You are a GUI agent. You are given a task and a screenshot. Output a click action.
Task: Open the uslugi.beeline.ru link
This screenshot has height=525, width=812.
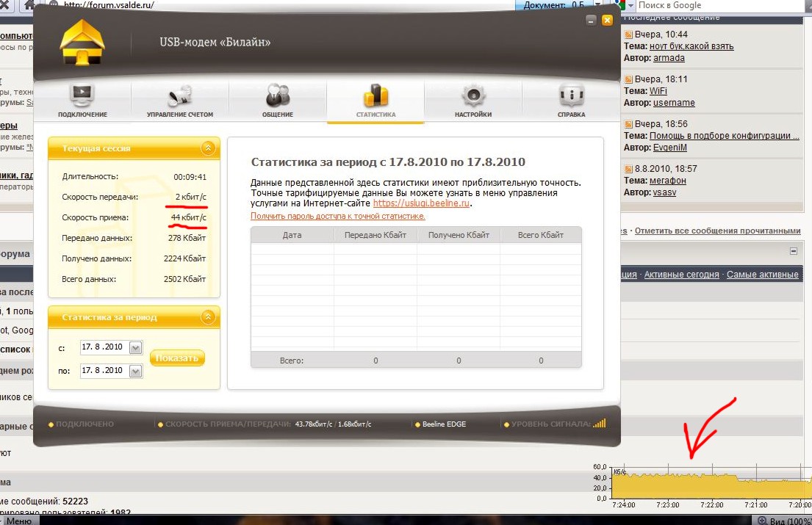click(421, 203)
